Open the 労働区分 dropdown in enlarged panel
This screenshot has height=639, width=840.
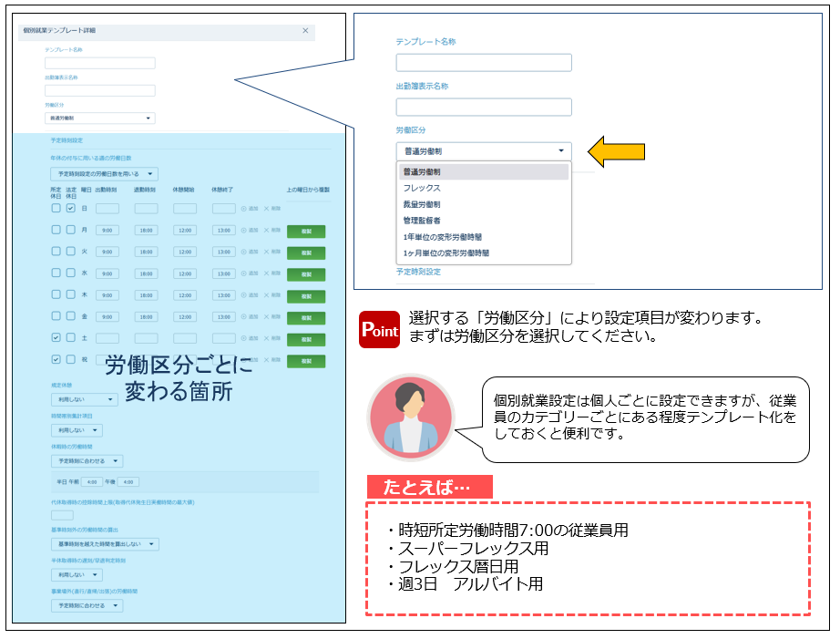483,151
